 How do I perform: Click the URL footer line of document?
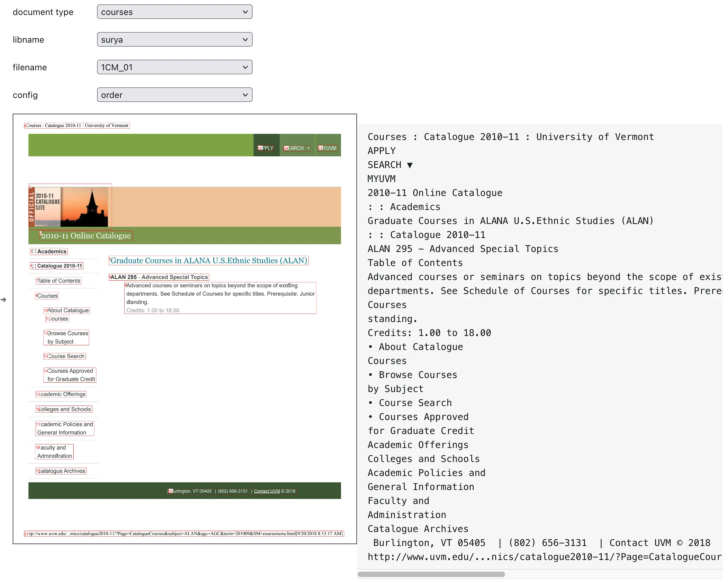(x=184, y=534)
